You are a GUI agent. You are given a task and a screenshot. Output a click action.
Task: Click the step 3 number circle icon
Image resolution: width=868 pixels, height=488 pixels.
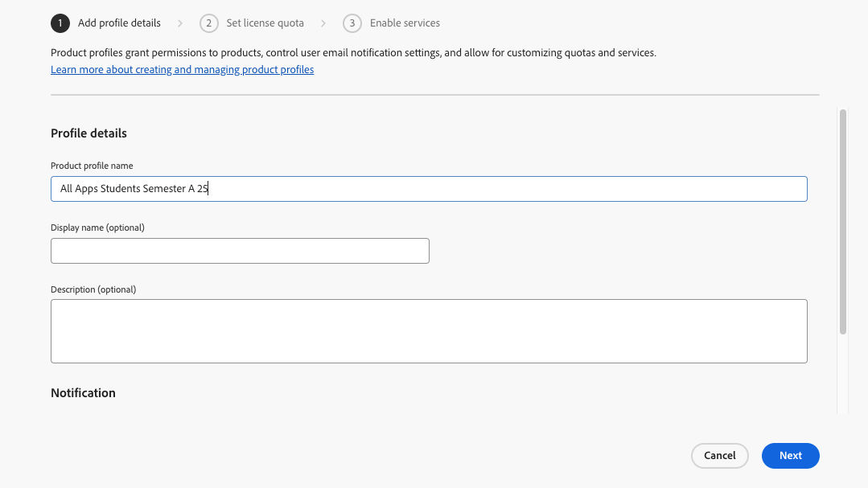352,23
